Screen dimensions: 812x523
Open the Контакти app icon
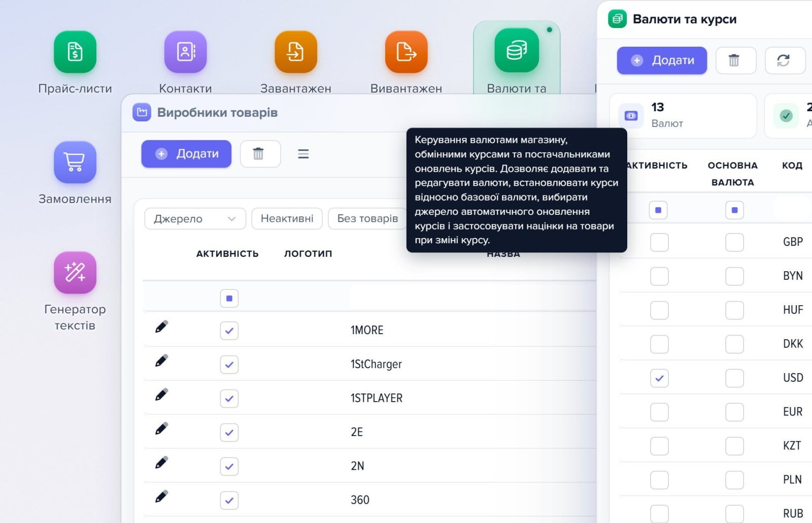tap(185, 52)
